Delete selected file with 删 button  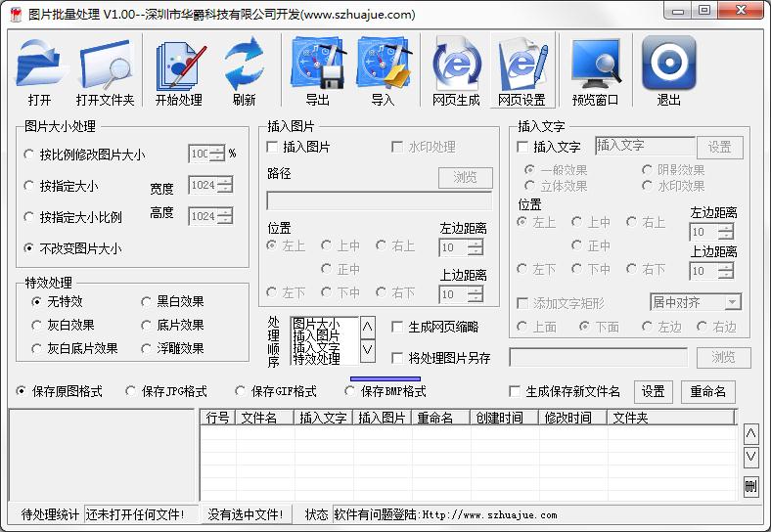coord(750,486)
